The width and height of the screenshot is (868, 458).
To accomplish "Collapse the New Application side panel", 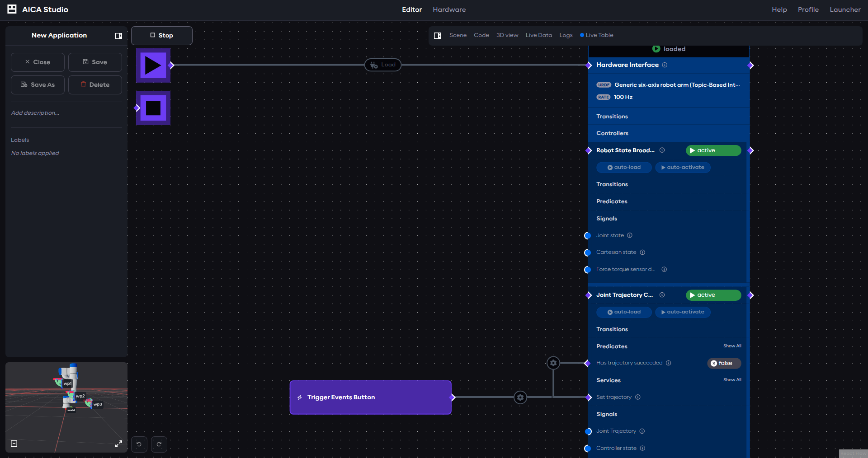I will tap(118, 36).
